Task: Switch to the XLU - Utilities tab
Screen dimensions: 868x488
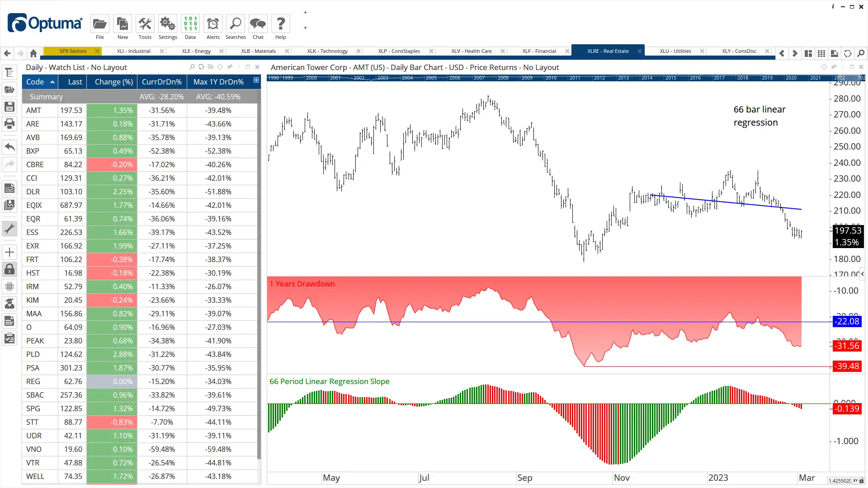Action: click(x=675, y=51)
